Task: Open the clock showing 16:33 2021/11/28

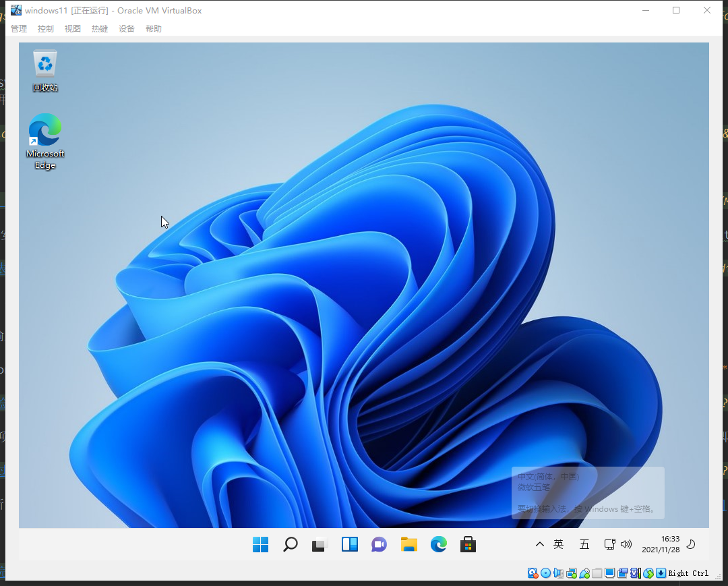Action: click(661, 544)
